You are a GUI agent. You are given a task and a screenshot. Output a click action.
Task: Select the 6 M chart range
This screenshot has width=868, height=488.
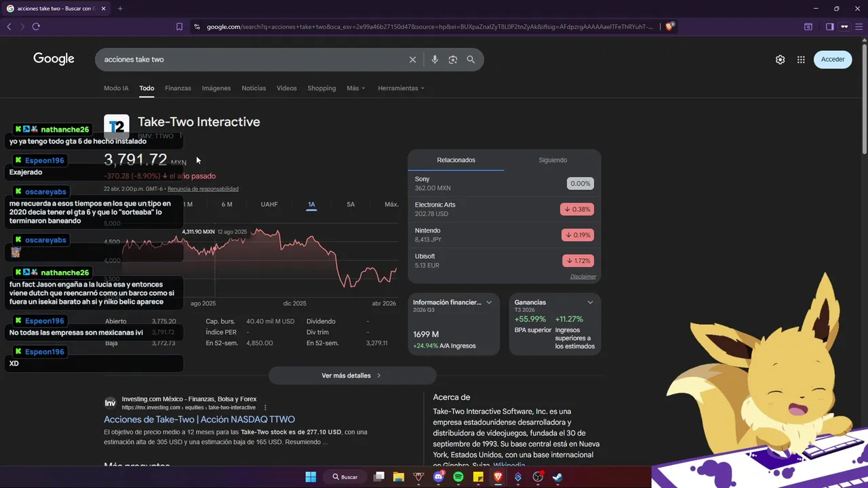point(226,205)
